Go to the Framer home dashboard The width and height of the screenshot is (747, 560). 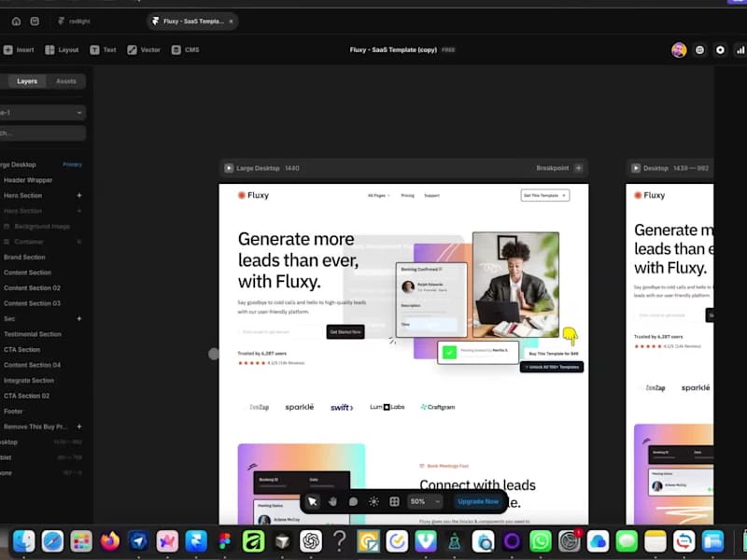pos(16,21)
